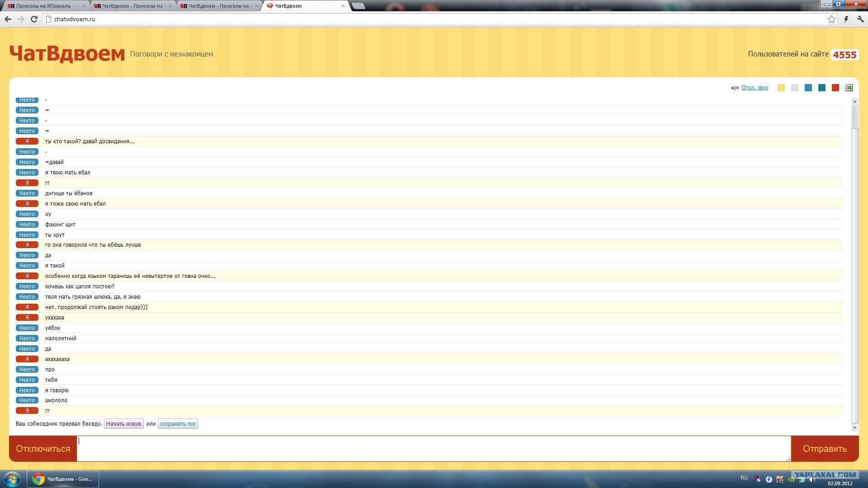Focus the chat message input box
Screen dimensions: 868x488
pyautogui.click(x=434, y=449)
